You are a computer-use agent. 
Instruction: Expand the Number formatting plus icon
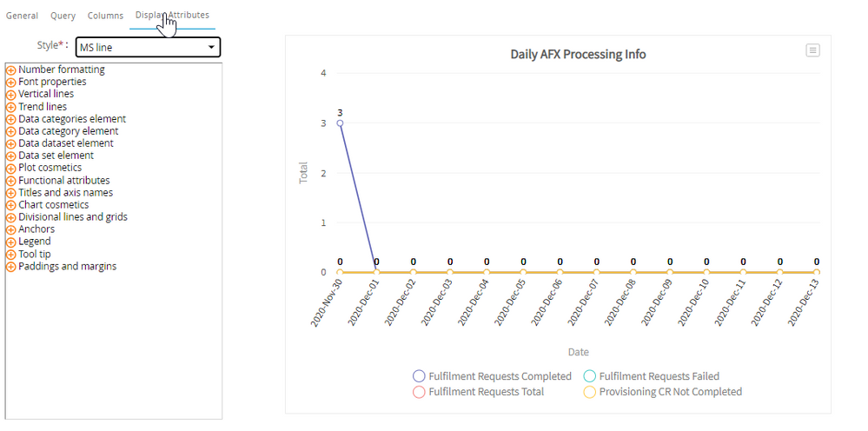(11, 70)
